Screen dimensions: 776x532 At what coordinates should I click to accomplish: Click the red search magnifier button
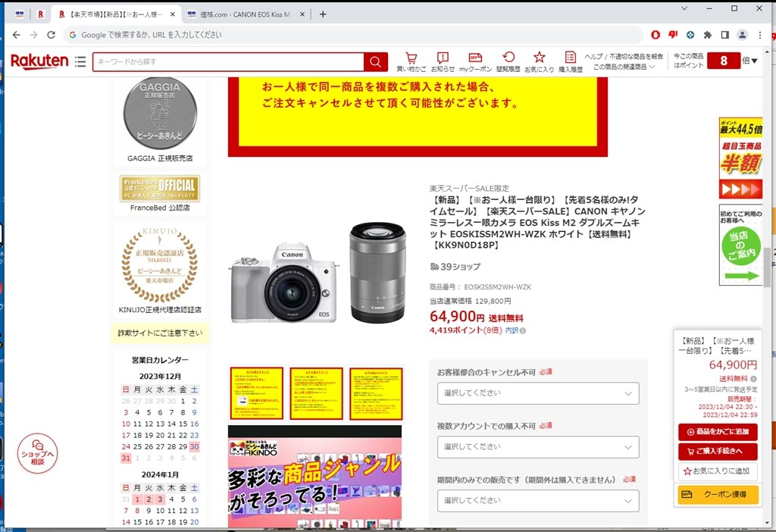point(376,62)
